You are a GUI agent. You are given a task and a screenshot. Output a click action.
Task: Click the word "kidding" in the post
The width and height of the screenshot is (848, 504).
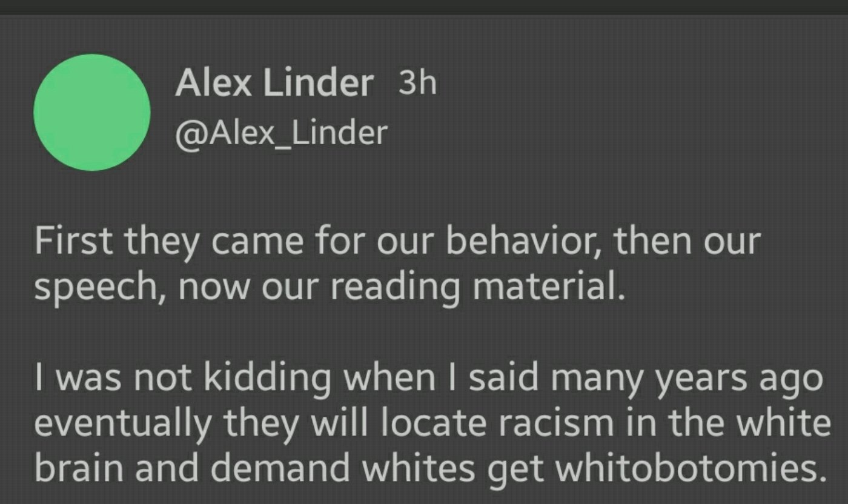pyautogui.click(x=263, y=378)
